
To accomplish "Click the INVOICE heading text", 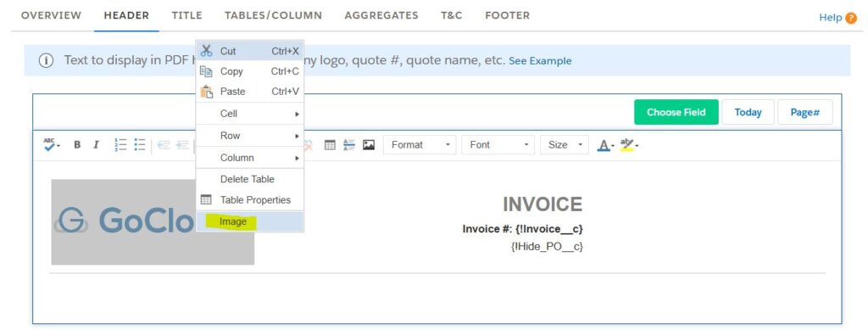I will coord(542,204).
